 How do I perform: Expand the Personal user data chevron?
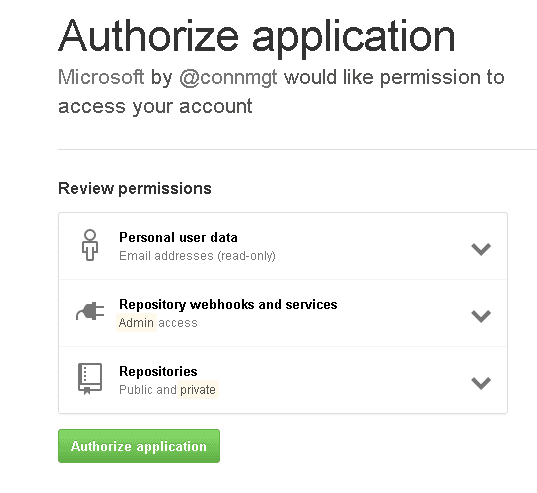481,249
